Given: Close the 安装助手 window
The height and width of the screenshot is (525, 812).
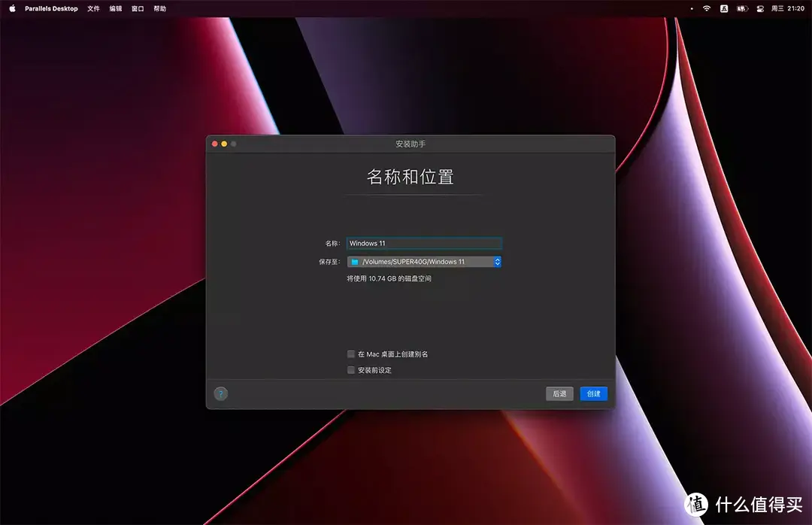Looking at the screenshot, I should (215, 144).
